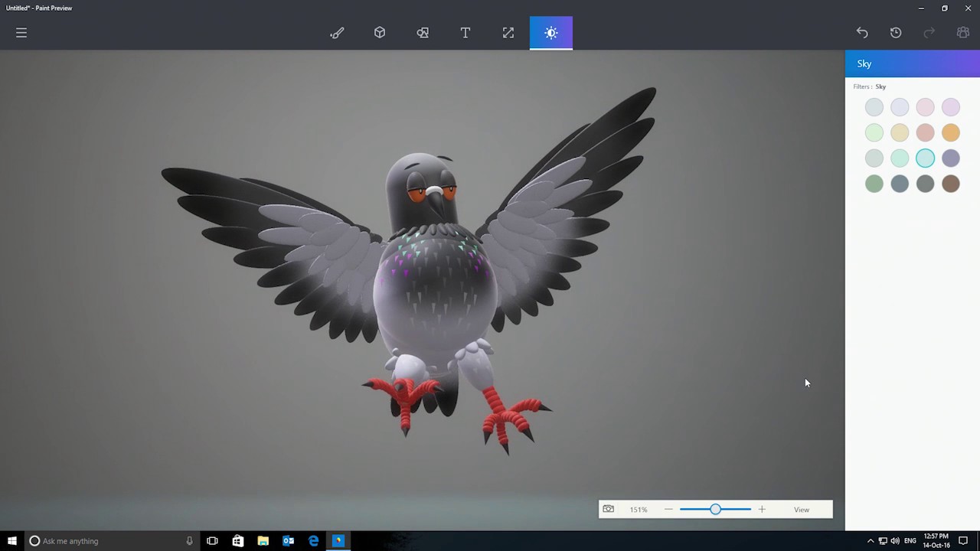This screenshot has width=980, height=551.
Task: Open the volume control tray icon
Action: point(895,541)
